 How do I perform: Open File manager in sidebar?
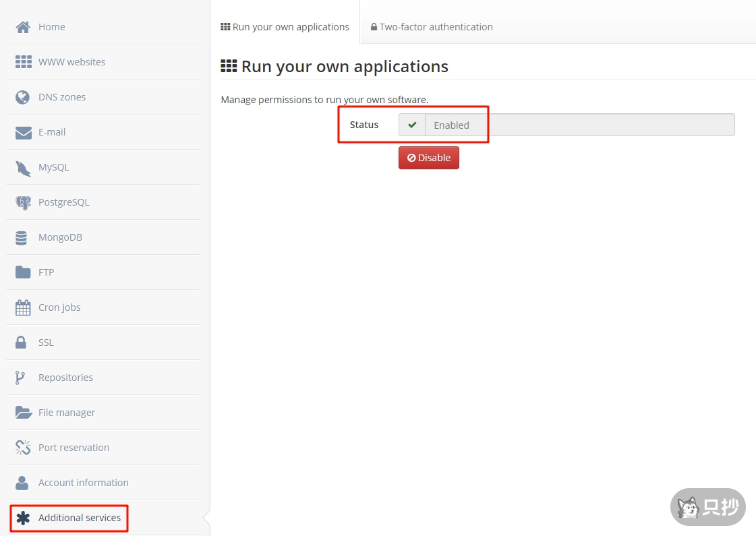pos(66,413)
